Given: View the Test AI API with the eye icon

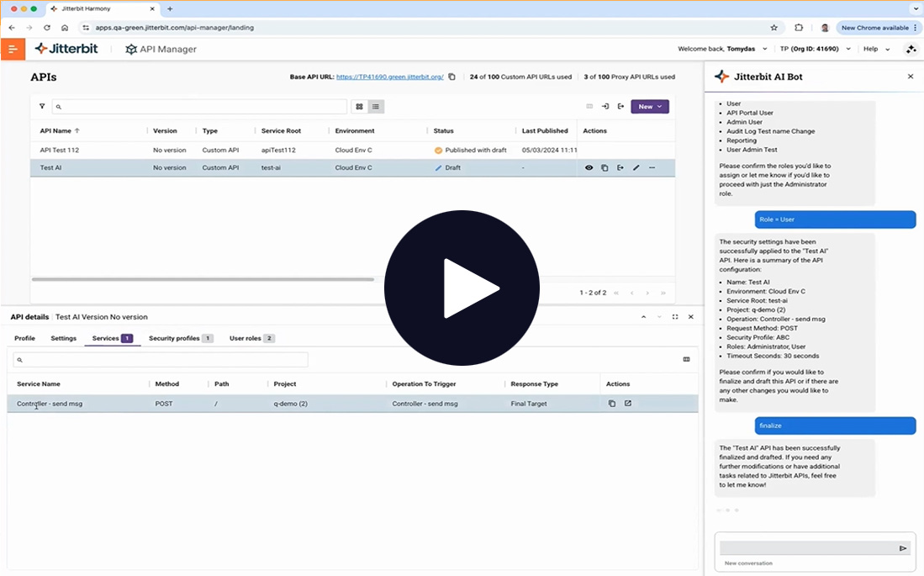Looking at the screenshot, I should point(588,167).
